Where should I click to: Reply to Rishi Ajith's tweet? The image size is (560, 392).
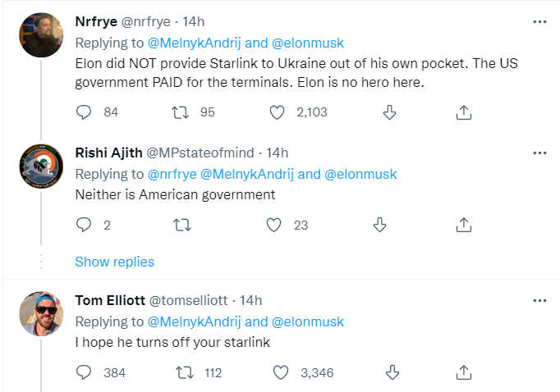84,224
